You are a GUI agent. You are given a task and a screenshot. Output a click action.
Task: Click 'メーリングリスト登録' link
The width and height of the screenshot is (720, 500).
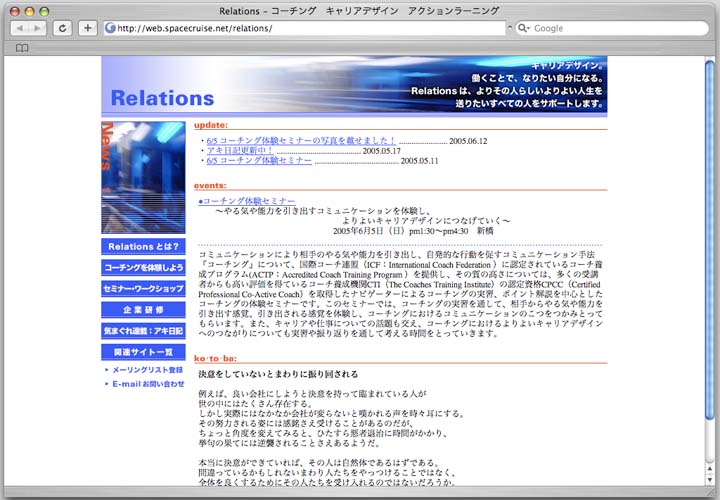tap(147, 370)
